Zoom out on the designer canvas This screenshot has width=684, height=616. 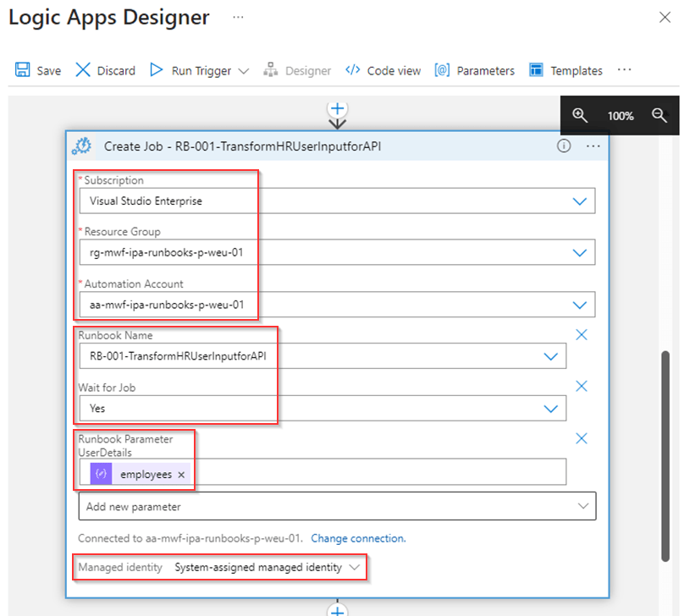pyautogui.click(x=659, y=115)
